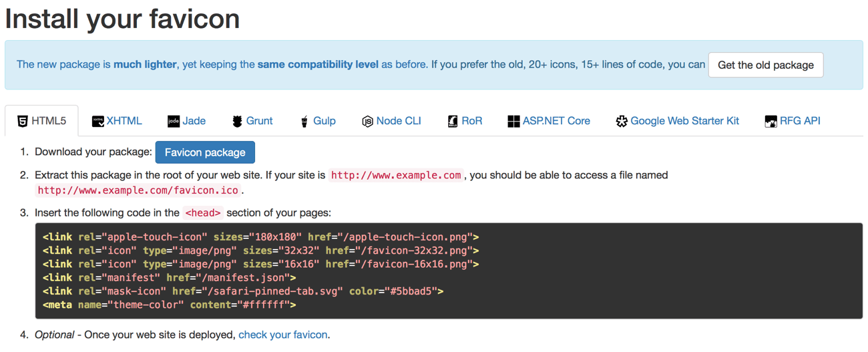Click the Jade logo icon
Image resolution: width=868 pixels, height=352 pixels.
[173, 122]
